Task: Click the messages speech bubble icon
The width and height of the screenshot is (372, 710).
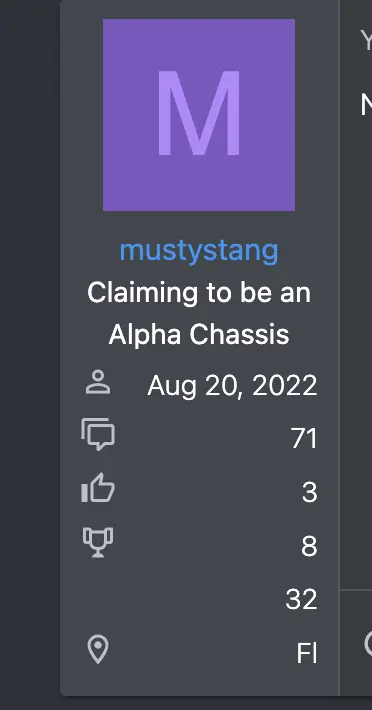Action: pos(98,434)
